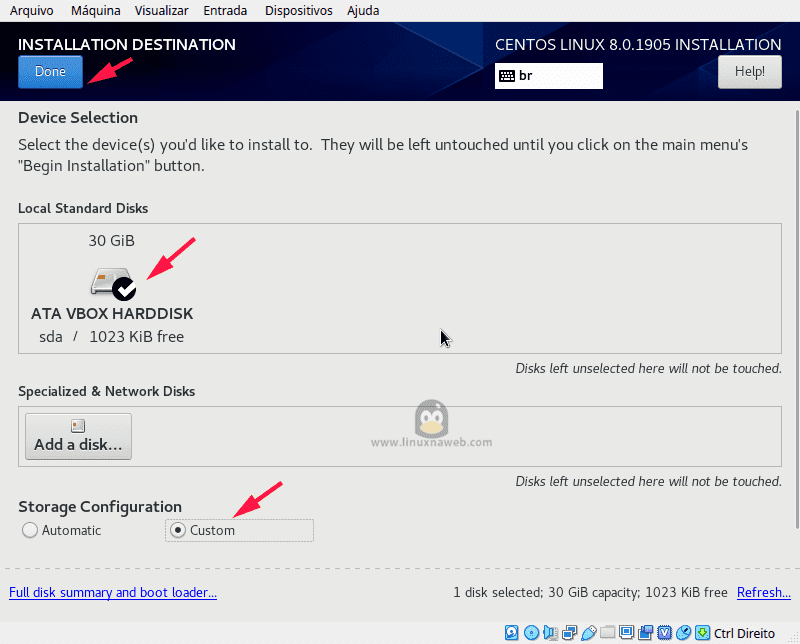This screenshot has width=800, height=644.
Task: Click the keyboard capture green arrow icon
Action: (x=703, y=633)
